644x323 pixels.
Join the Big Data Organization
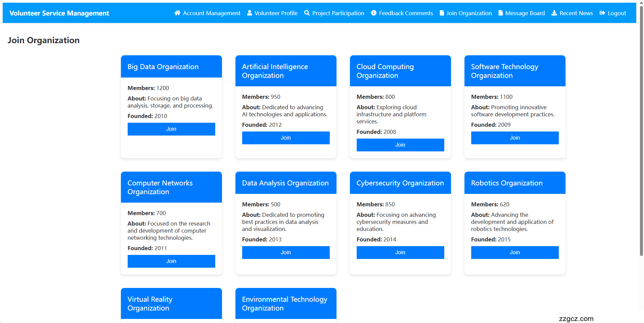[x=171, y=129]
